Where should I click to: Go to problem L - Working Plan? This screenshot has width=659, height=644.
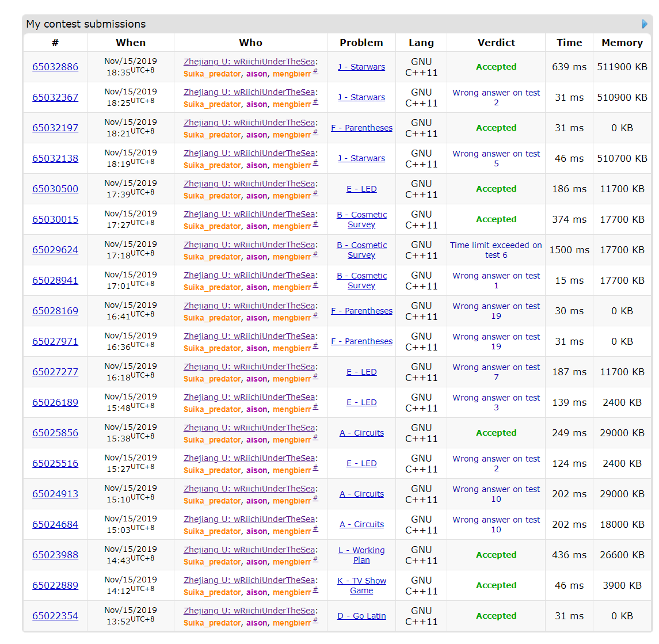point(361,555)
